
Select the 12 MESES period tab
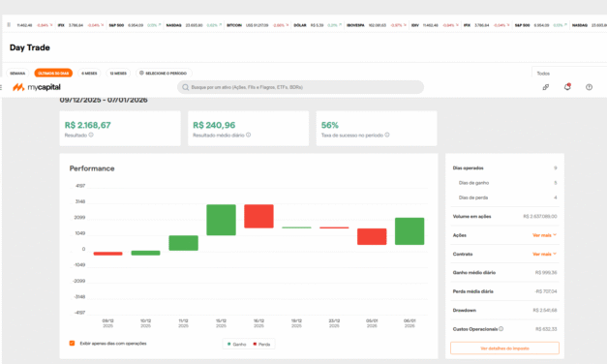coord(118,73)
